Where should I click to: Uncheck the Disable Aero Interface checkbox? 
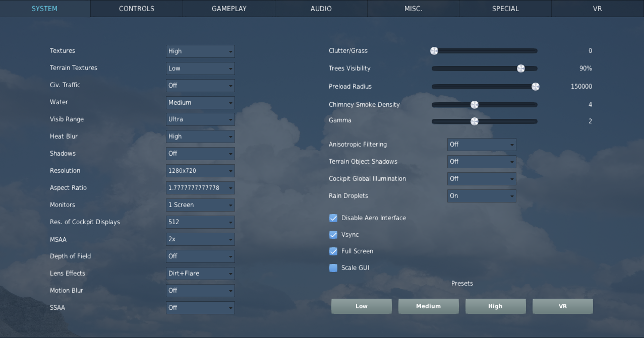coord(333,218)
